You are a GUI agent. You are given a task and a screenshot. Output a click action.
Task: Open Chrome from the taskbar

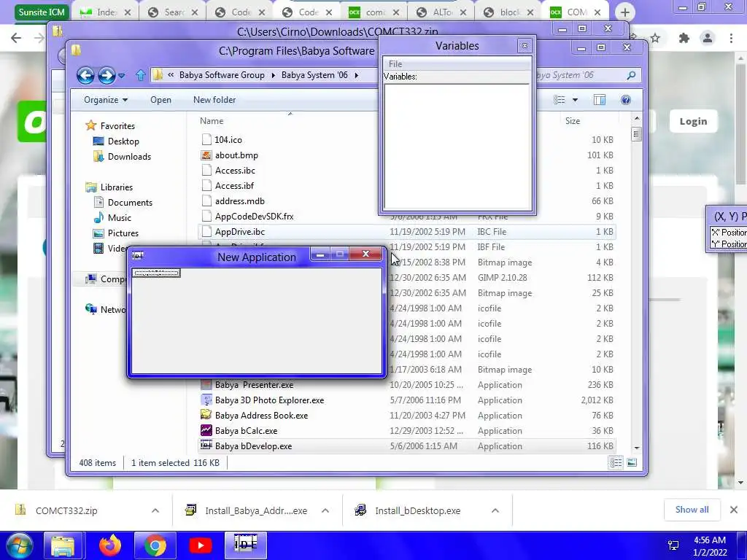click(155, 545)
